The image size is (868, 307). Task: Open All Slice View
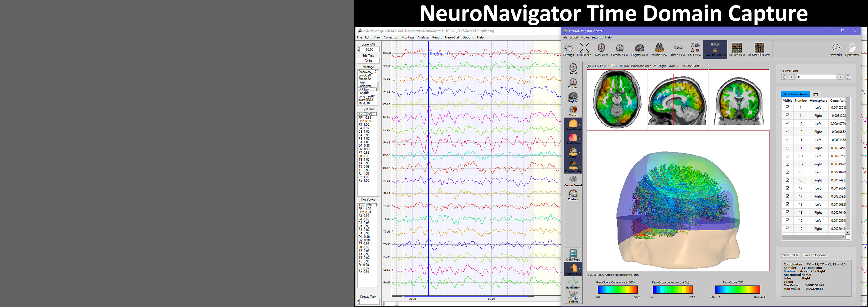pyautogui.click(x=736, y=50)
